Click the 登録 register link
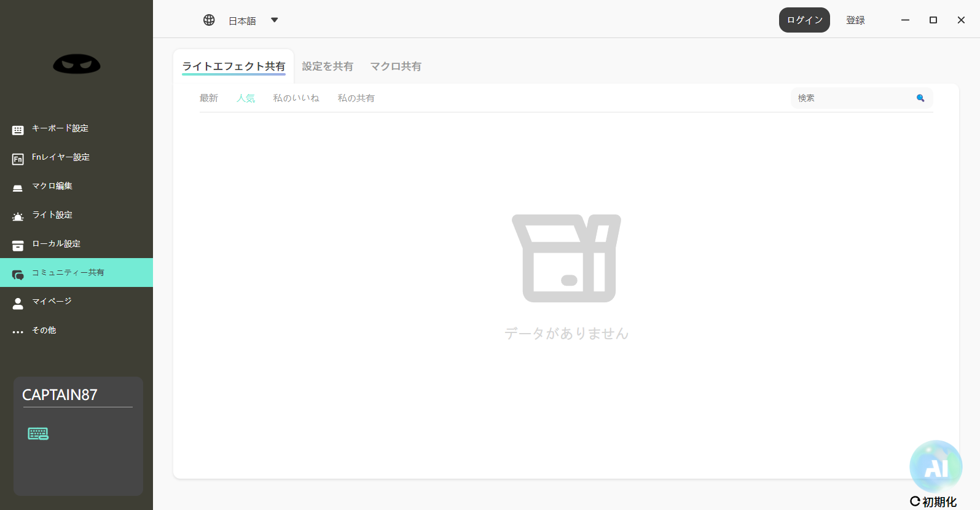This screenshot has height=510, width=980. point(855,20)
